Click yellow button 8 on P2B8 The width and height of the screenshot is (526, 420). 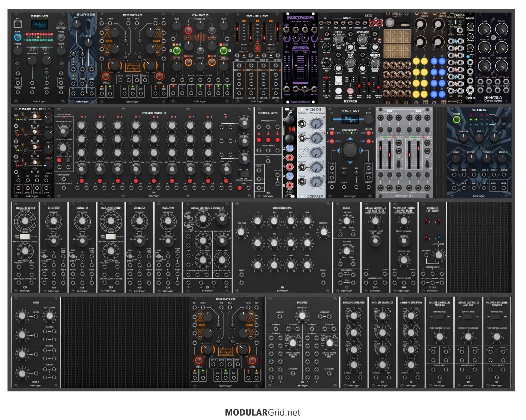click(x=425, y=94)
